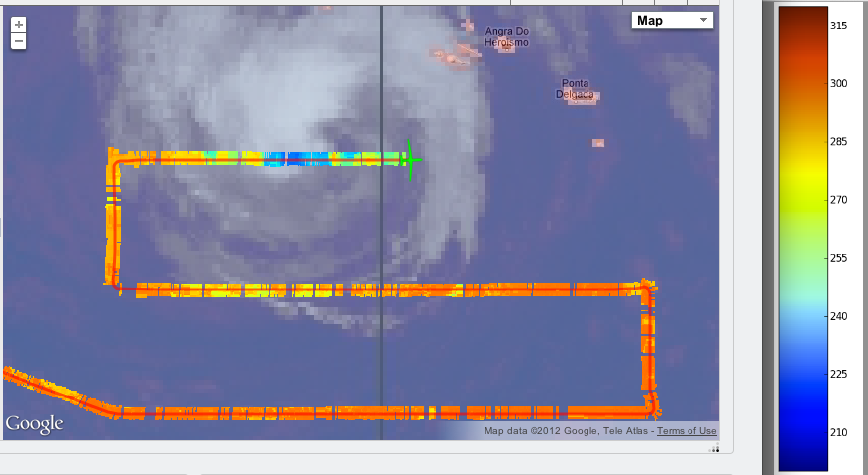Click the dark red top of the color scale

(x=801, y=18)
